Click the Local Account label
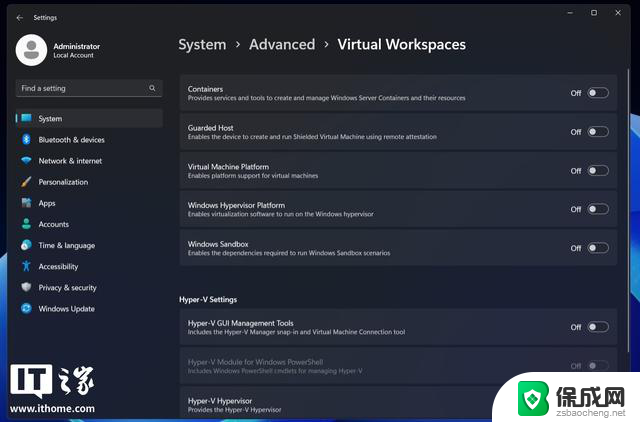 [73, 56]
